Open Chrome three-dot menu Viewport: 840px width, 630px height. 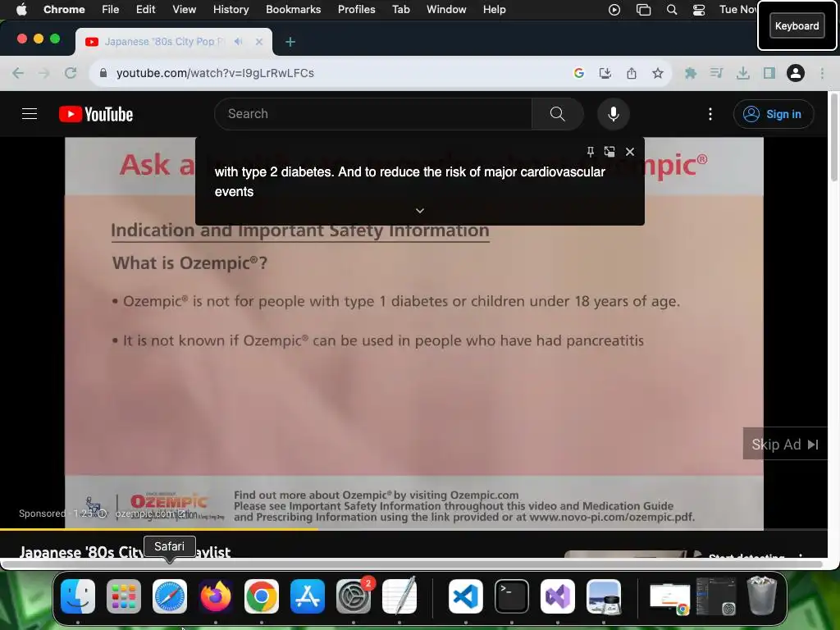click(x=822, y=73)
